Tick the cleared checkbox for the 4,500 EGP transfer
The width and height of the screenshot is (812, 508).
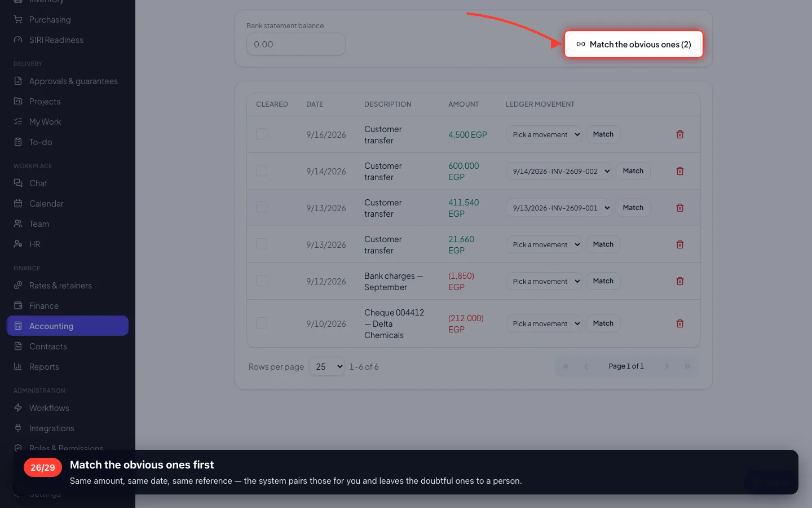[262, 134]
